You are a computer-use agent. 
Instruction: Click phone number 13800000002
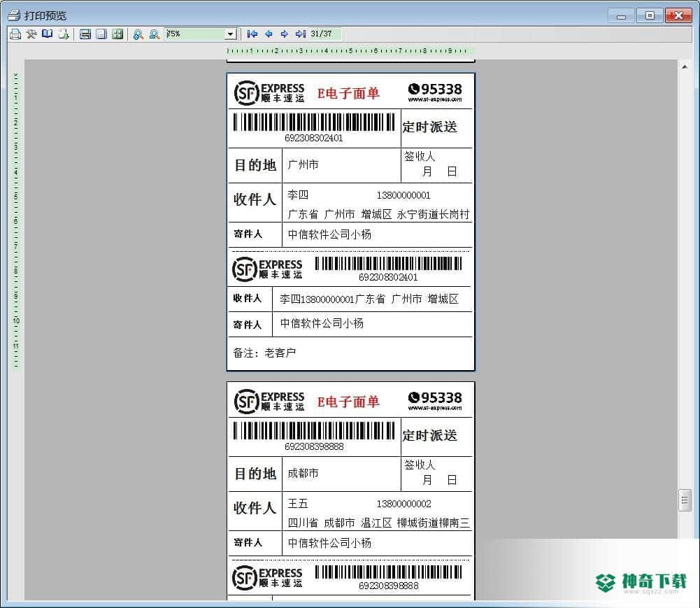[404, 504]
